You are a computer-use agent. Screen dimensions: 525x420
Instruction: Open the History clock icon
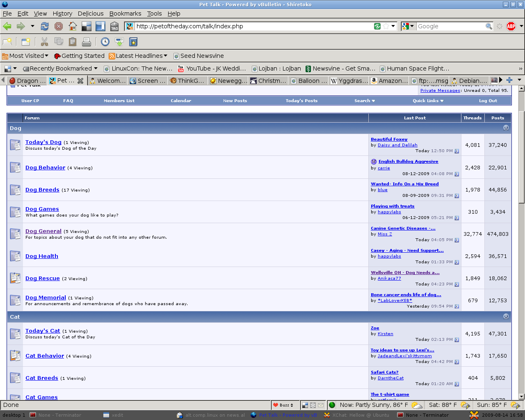tap(105, 42)
